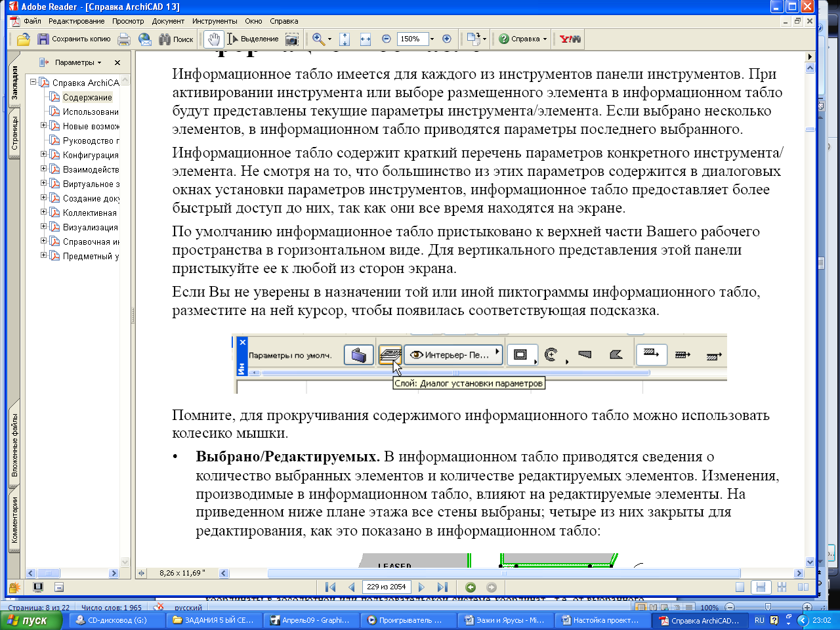Go to the previous page

pos(351,587)
